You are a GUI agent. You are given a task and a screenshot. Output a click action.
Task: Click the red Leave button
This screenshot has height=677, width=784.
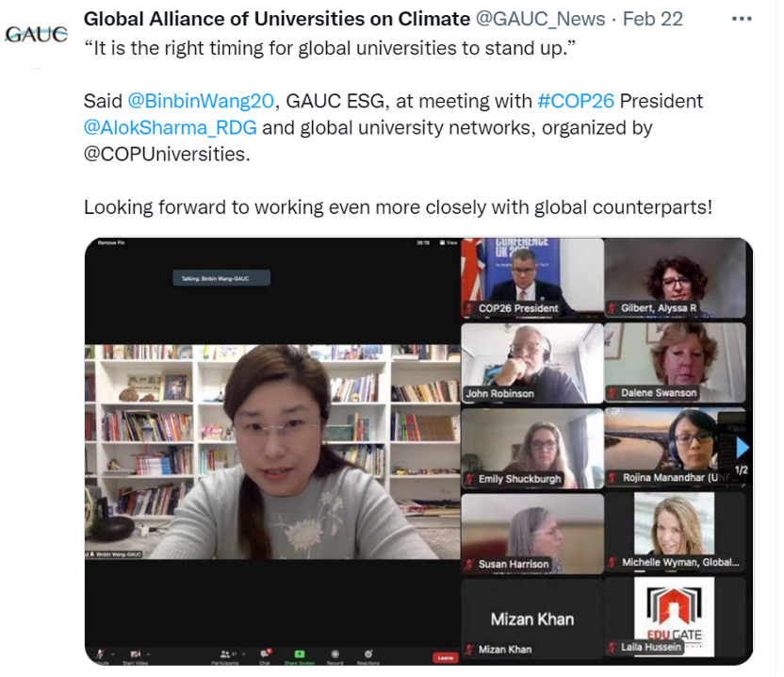tap(445, 657)
